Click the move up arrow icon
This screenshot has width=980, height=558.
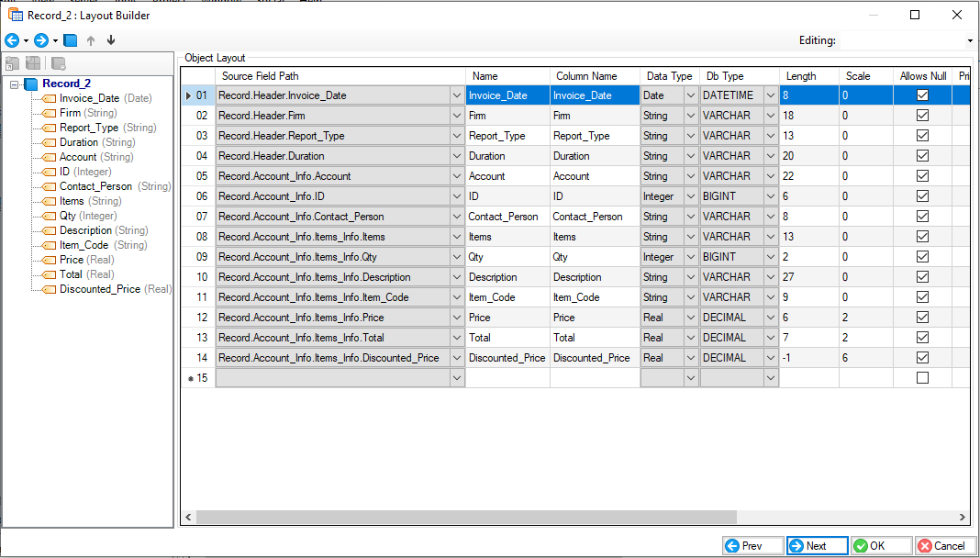point(91,40)
